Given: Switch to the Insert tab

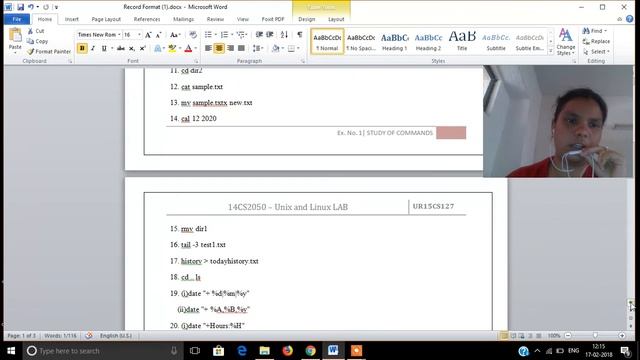Looking at the screenshot, I should click(71, 19).
